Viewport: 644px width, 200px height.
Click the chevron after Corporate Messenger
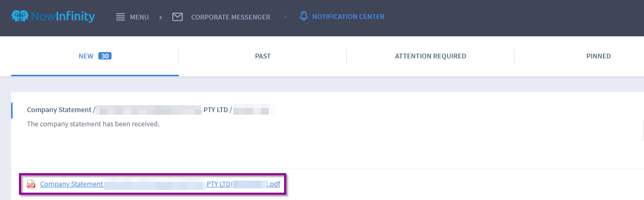[x=285, y=17]
